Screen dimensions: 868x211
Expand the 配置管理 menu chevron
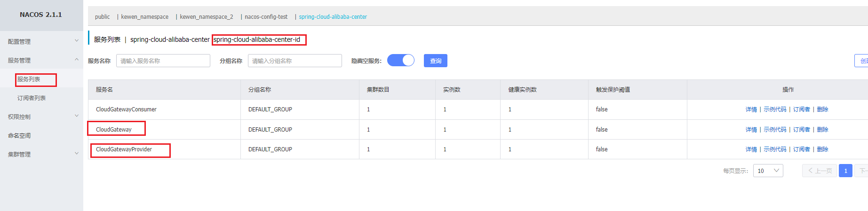(77, 41)
